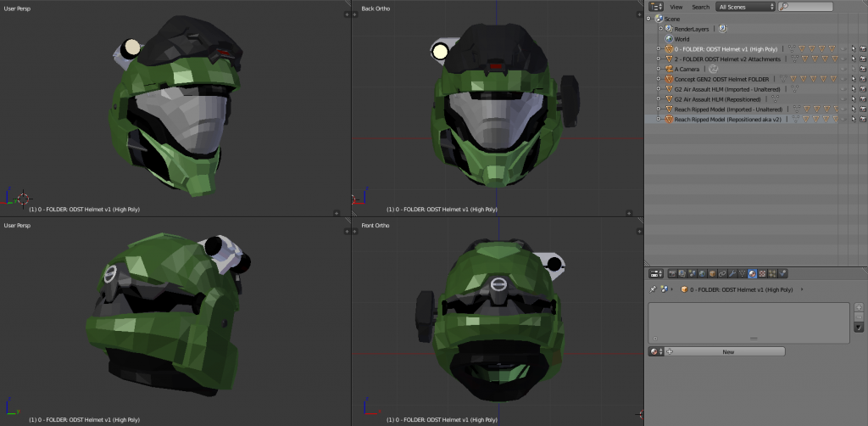Toggle selectability arrow for 2 - FOLDER ODST Helmet v2 Attachments
The width and height of the screenshot is (868, 426).
854,59
